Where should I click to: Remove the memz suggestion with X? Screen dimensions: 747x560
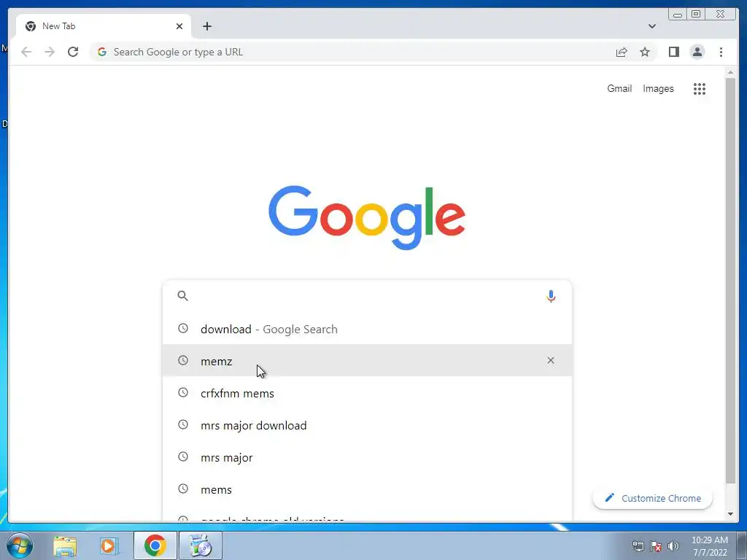(x=551, y=360)
